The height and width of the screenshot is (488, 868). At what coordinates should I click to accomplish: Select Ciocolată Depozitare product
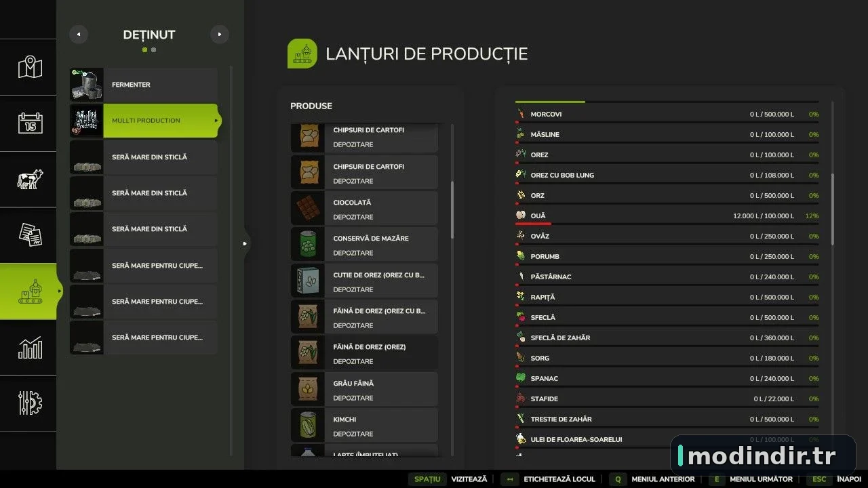coord(365,209)
